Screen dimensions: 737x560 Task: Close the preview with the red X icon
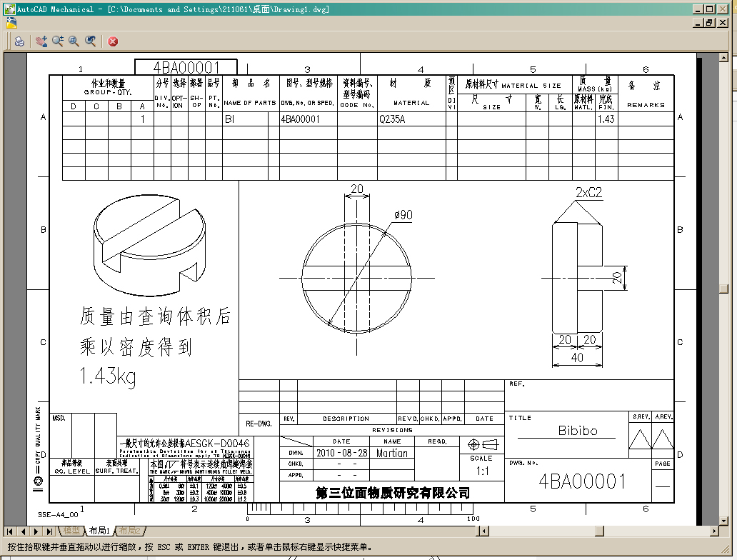(x=113, y=41)
